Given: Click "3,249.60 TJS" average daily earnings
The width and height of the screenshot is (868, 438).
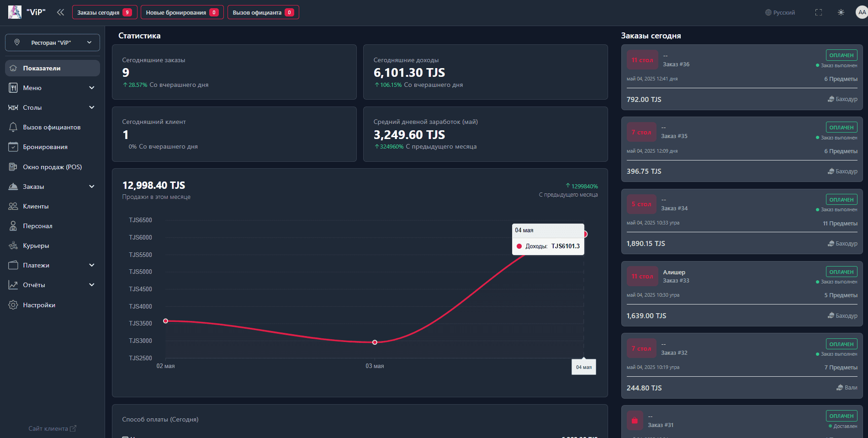Looking at the screenshot, I should (409, 135).
